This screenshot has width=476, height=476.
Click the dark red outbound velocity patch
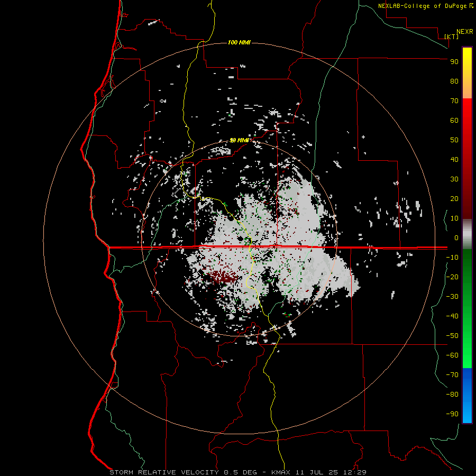click(x=224, y=277)
